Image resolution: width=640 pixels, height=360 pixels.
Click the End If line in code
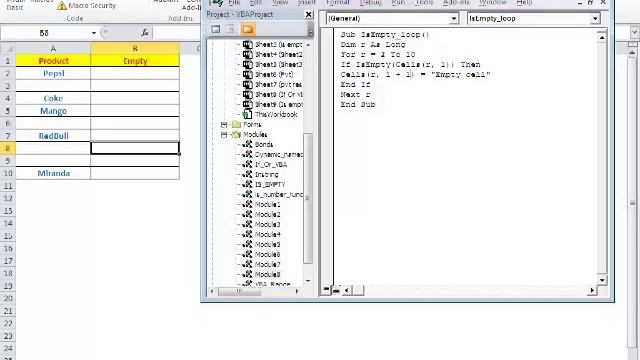tap(355, 84)
